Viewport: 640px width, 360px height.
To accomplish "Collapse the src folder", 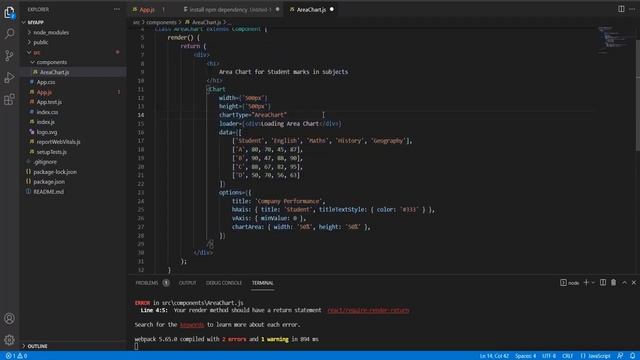I will click(37, 52).
